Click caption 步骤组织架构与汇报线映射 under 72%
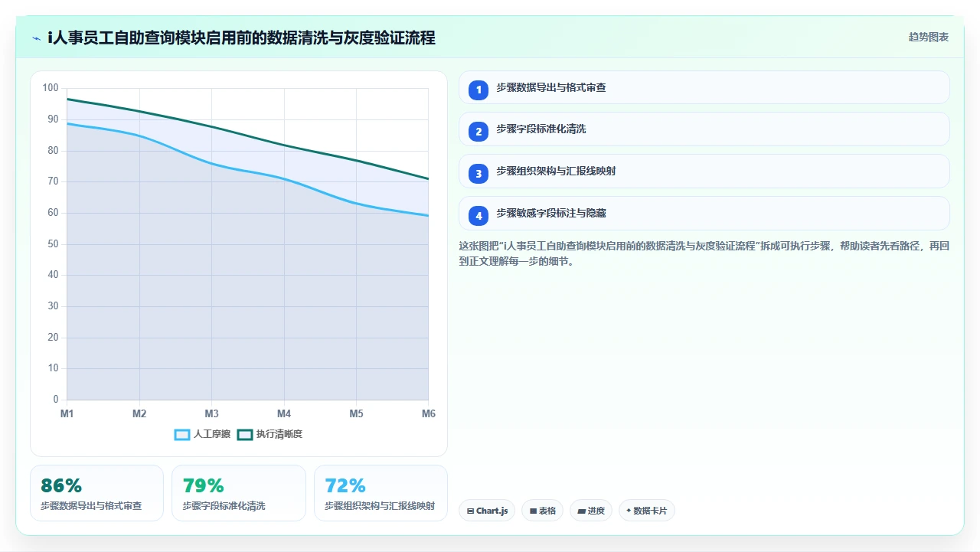Image resolution: width=980 pixels, height=552 pixels. click(380, 506)
